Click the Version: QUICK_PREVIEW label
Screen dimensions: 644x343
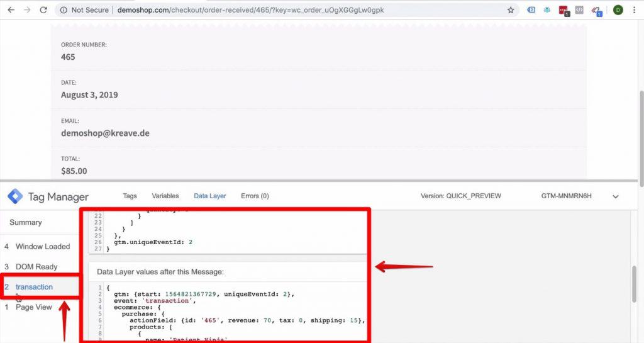tap(461, 196)
